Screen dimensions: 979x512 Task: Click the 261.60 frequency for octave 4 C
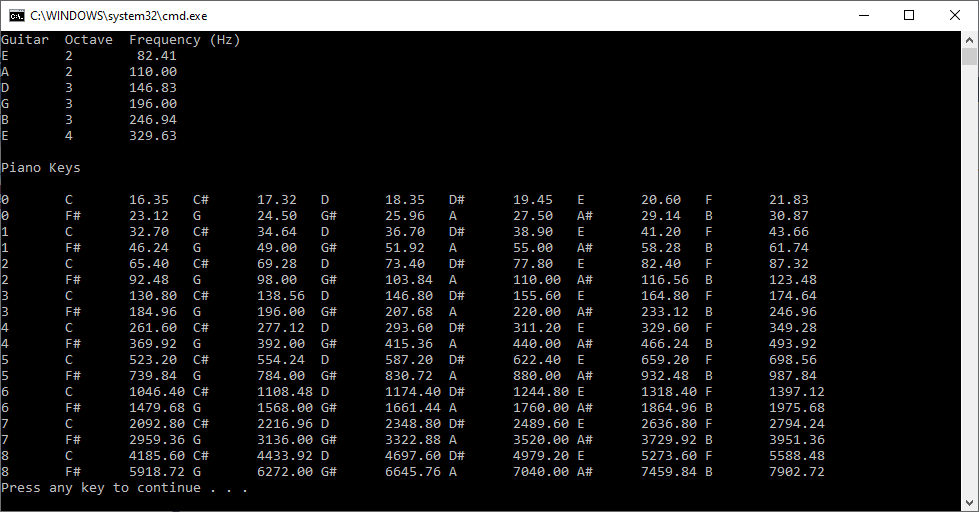pyautogui.click(x=153, y=328)
